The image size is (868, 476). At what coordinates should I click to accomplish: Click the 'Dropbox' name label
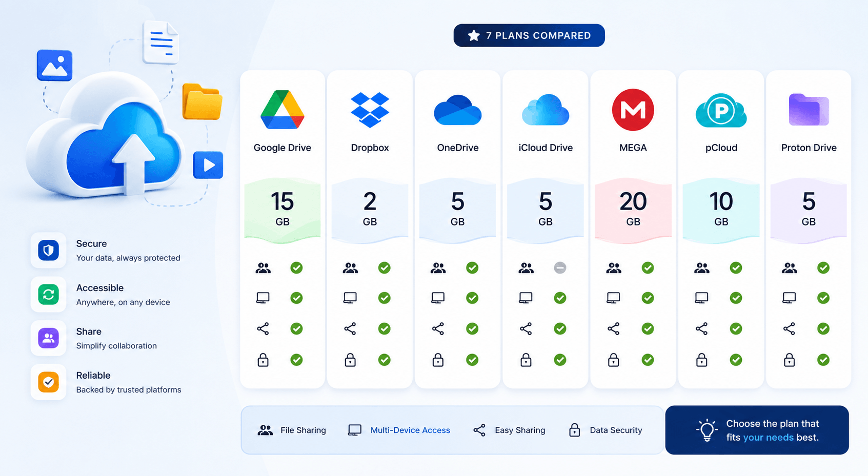(x=370, y=148)
